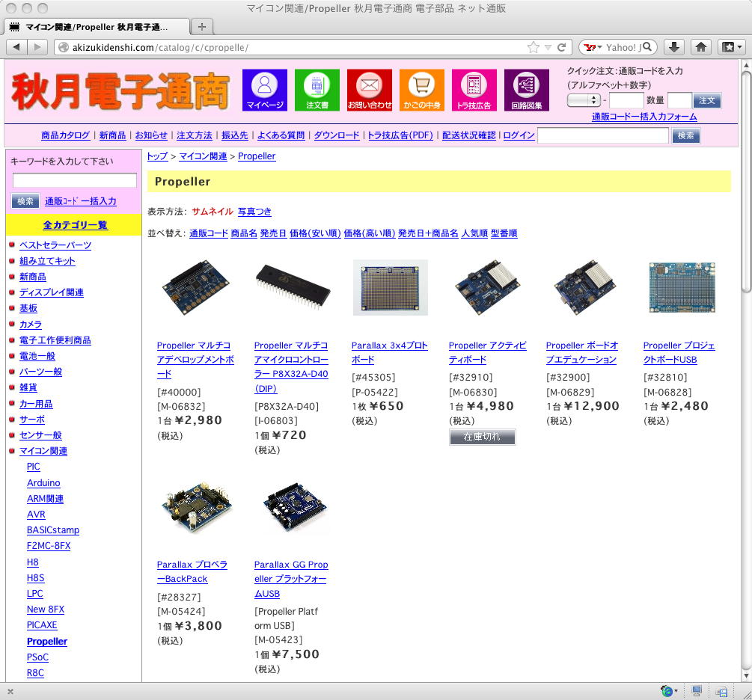Open 新商品 in top navigation bar
752x700 pixels.
pyautogui.click(x=112, y=135)
